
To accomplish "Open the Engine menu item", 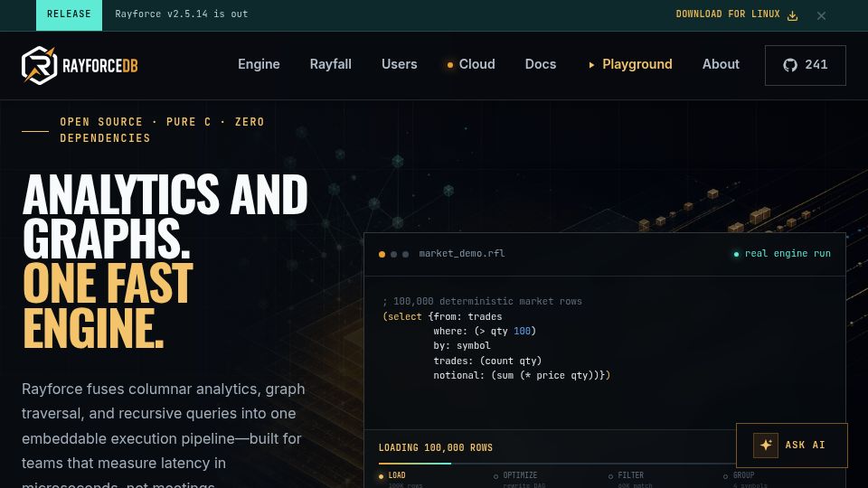I will (x=259, y=64).
